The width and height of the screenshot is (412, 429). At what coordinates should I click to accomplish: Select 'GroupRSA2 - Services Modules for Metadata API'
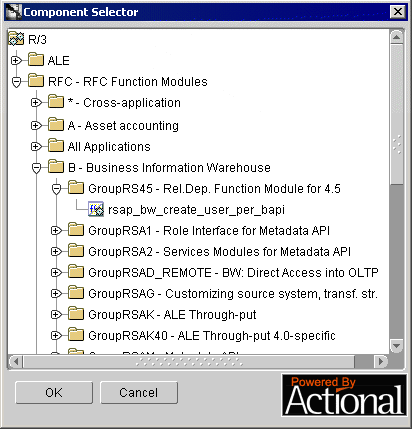click(219, 252)
